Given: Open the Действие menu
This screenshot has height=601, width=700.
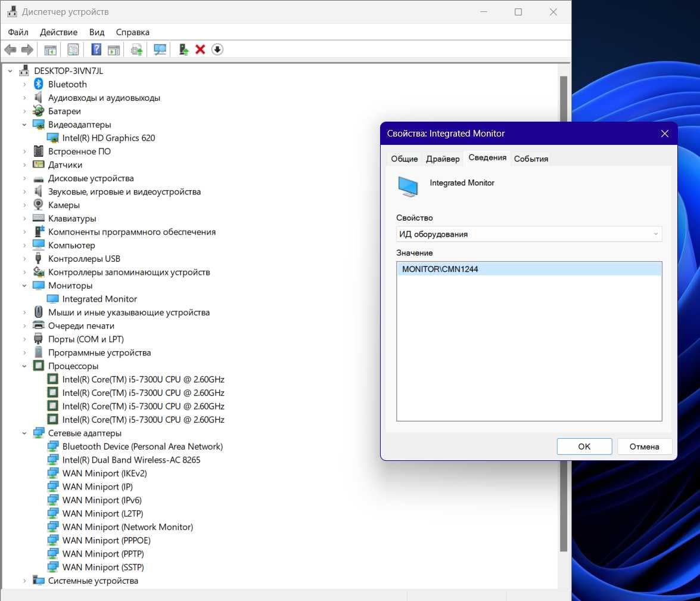Looking at the screenshot, I should [58, 32].
